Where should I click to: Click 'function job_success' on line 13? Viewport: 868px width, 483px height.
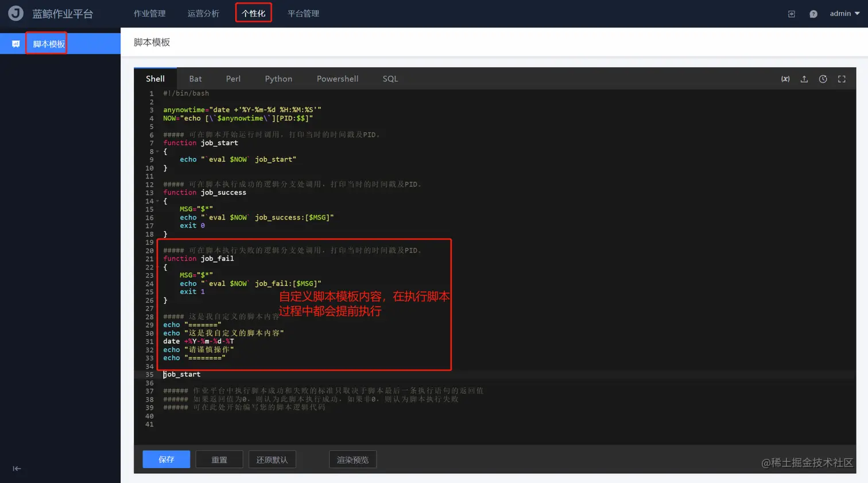click(204, 193)
